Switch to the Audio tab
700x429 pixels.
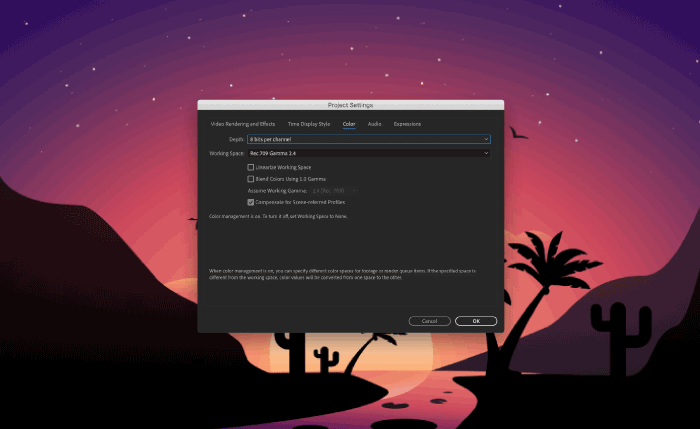pos(374,124)
